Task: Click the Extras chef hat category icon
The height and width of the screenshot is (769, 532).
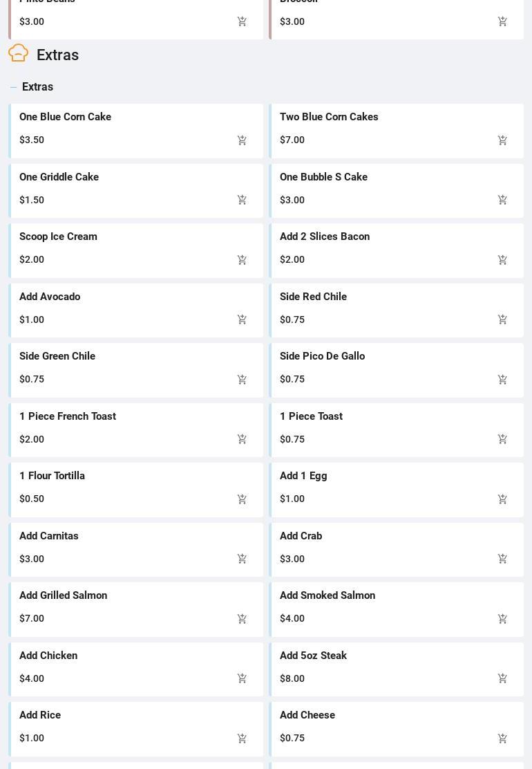Action: coord(19,53)
